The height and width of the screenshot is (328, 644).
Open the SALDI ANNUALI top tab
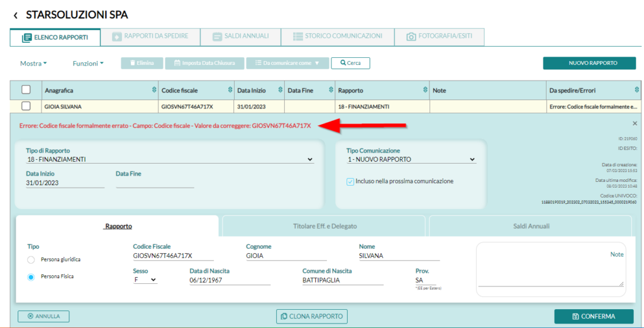point(241,36)
